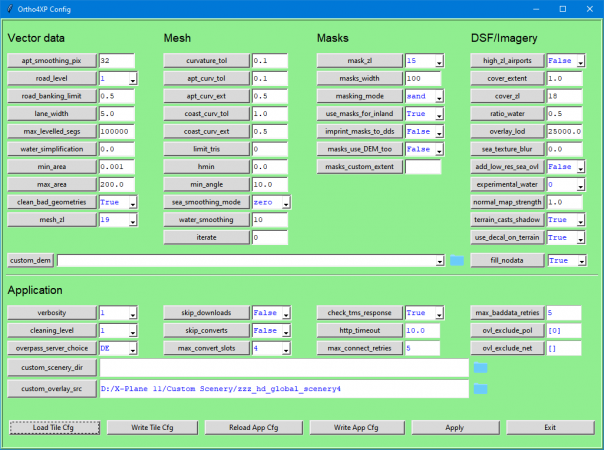604x450 pixels.
Task: Click apt_smoothing_pix help button
Action: pyautogui.click(x=52, y=61)
